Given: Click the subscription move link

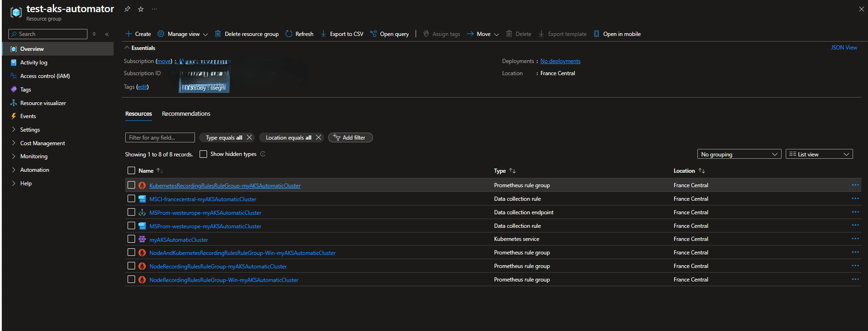Looking at the screenshot, I should [164, 61].
